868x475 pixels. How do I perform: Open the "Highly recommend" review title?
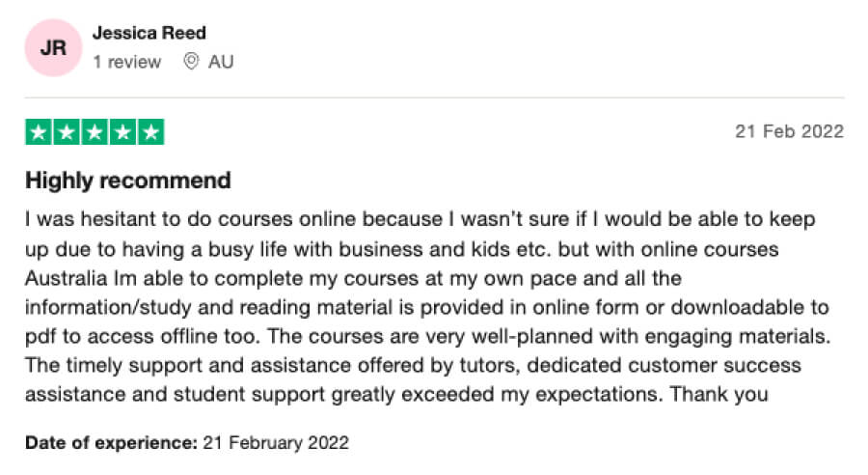tap(128, 181)
